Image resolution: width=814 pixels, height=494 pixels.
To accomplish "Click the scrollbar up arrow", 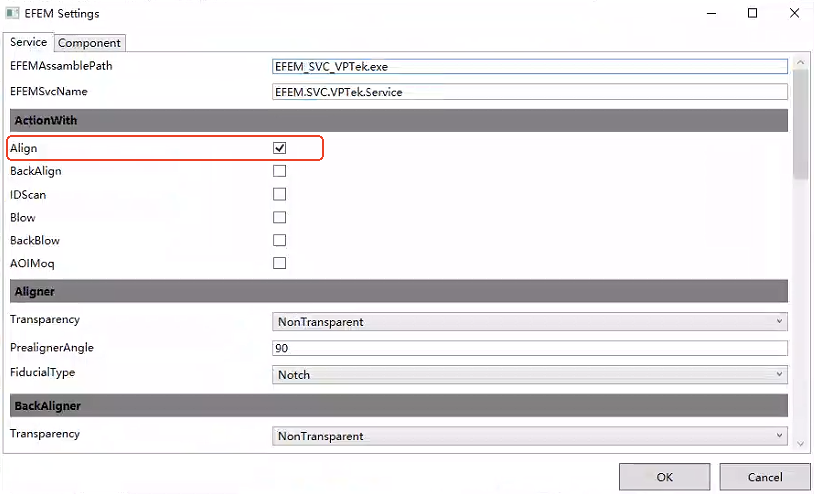I will click(800, 63).
